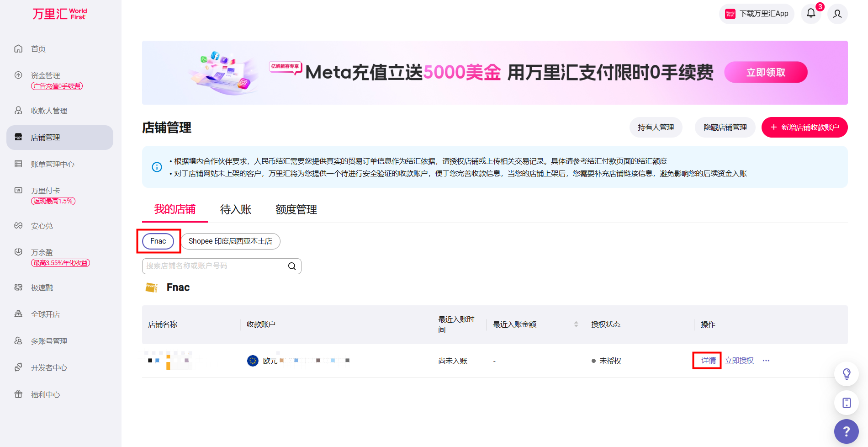868x447 pixels.
Task: Click the search magnifier icon
Action: click(292, 266)
